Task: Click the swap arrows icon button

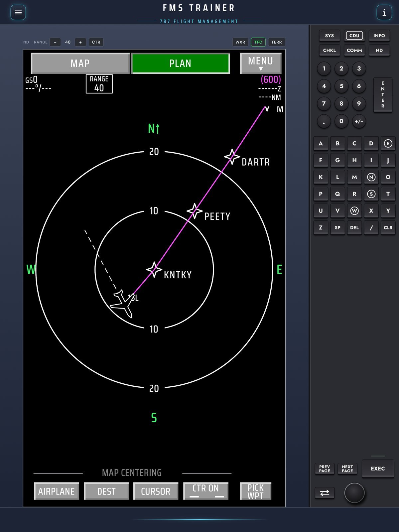Action: click(x=325, y=493)
